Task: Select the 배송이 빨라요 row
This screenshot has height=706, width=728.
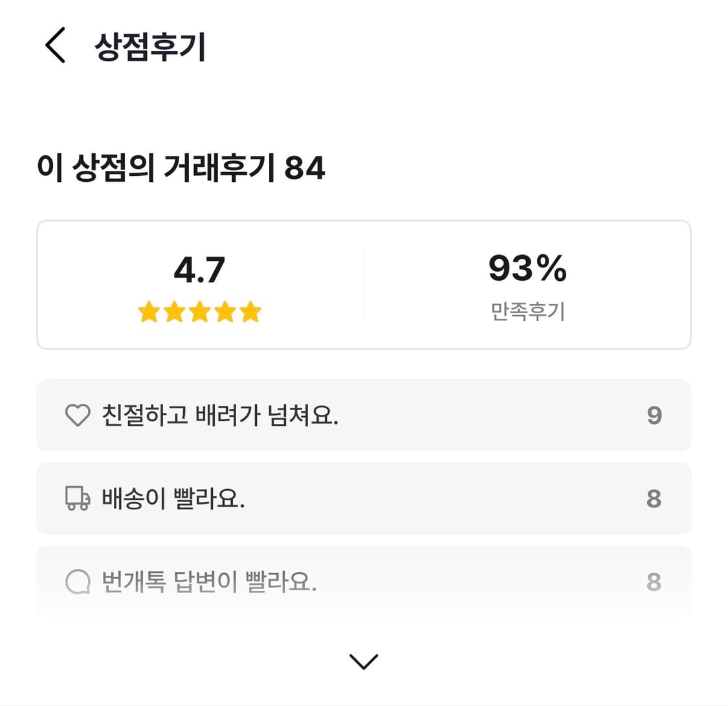Action: click(x=364, y=498)
